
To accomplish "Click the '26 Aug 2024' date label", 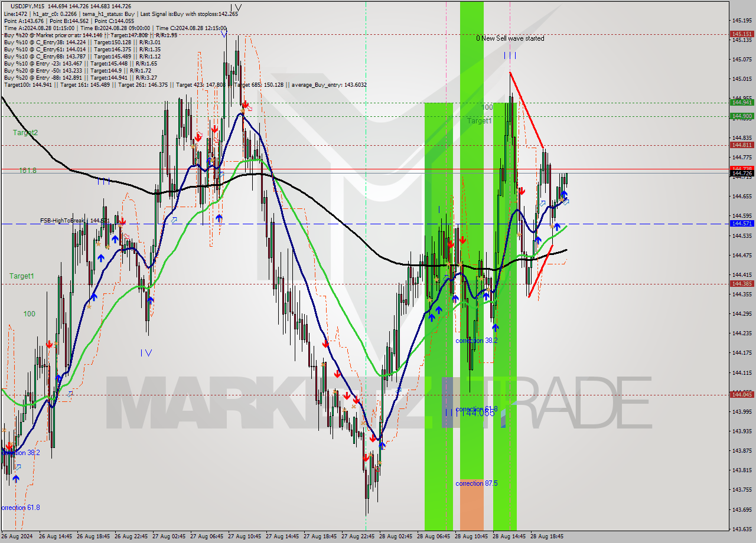I will point(18,537).
